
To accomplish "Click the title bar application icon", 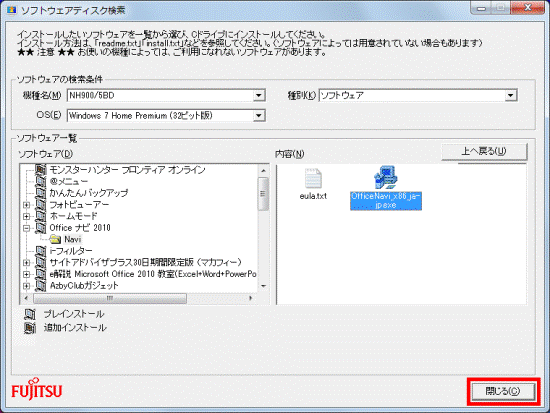I will [x=12, y=10].
